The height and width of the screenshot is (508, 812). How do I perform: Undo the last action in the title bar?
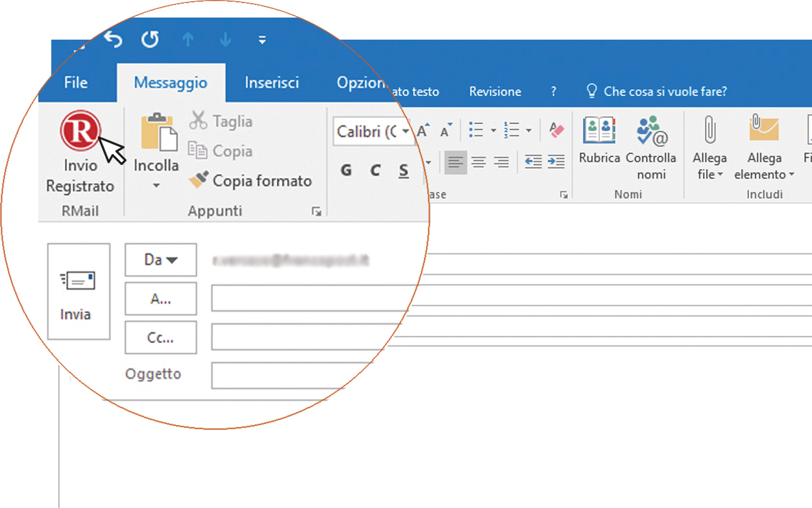point(113,40)
